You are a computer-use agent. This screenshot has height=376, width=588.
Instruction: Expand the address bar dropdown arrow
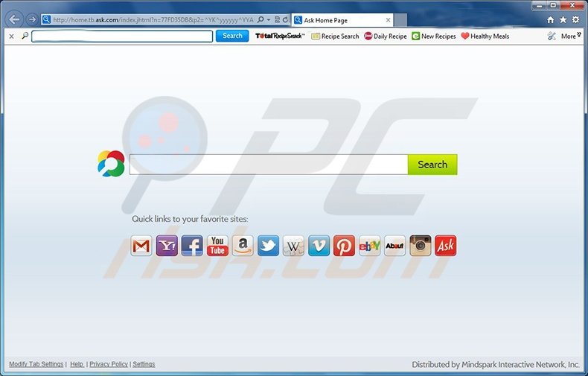coord(269,19)
